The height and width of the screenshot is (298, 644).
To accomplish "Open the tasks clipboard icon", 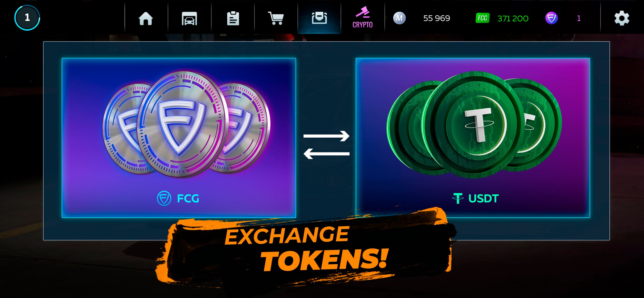I will tap(233, 18).
